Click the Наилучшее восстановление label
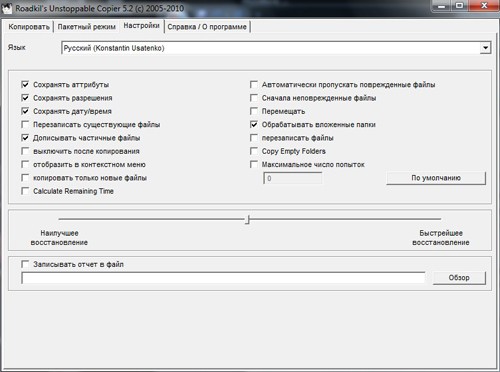This screenshot has width=500, height=372. pyautogui.click(x=59, y=238)
